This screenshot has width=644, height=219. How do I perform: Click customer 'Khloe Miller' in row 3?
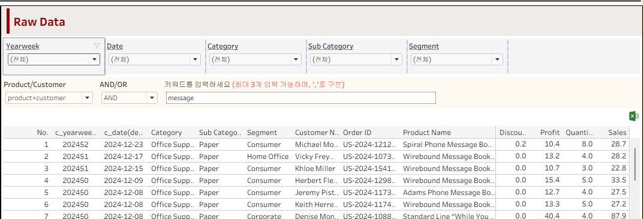pyautogui.click(x=315, y=169)
